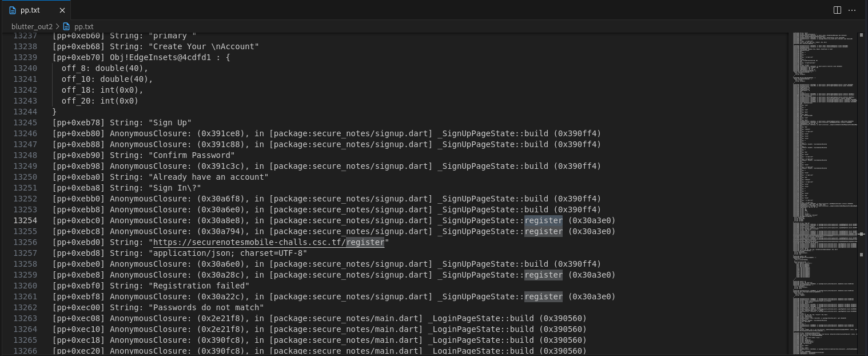868x356 pixels.
Task: Click the "Passwords do not match" string
Action: 206,307
